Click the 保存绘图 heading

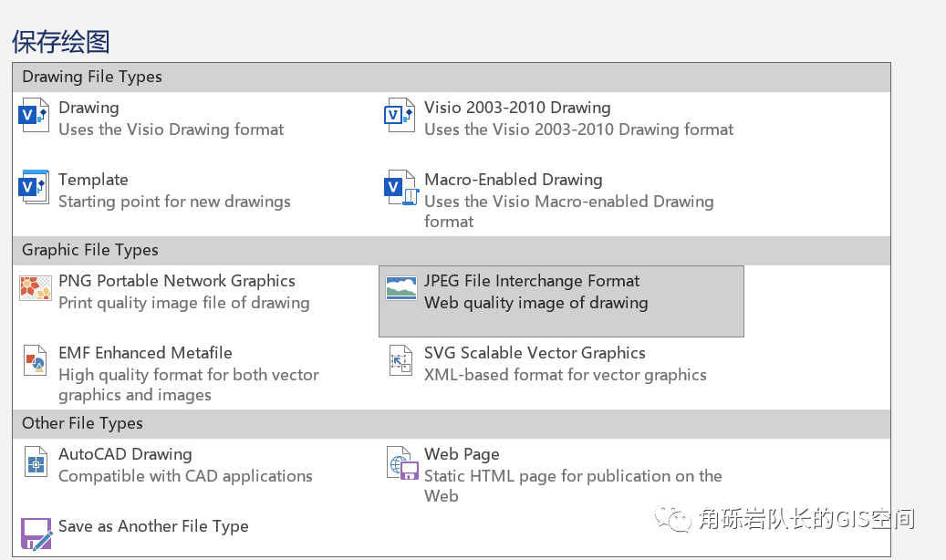tap(61, 42)
